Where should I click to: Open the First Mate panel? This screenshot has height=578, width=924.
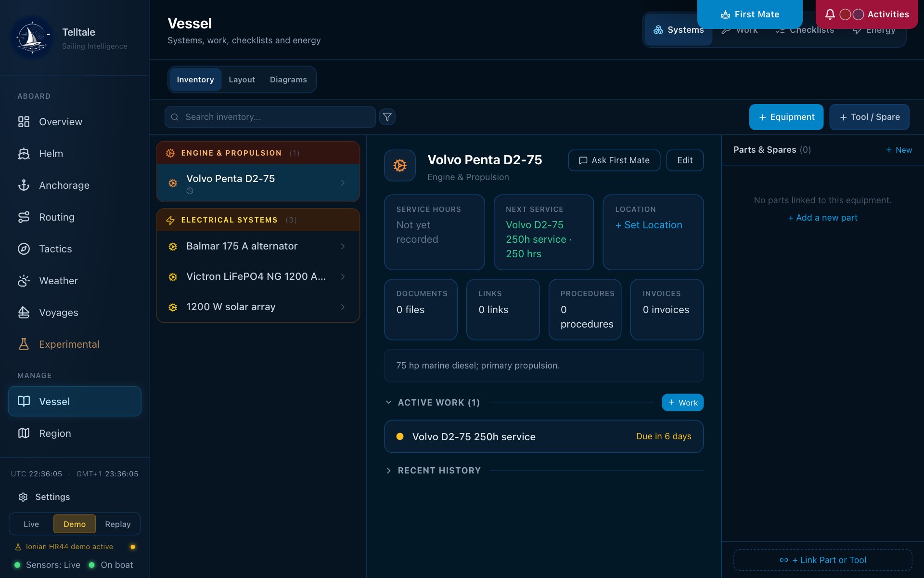(750, 14)
